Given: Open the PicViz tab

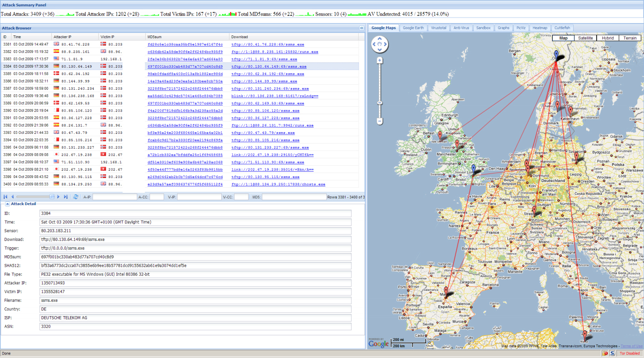Looking at the screenshot, I should coord(521,28).
